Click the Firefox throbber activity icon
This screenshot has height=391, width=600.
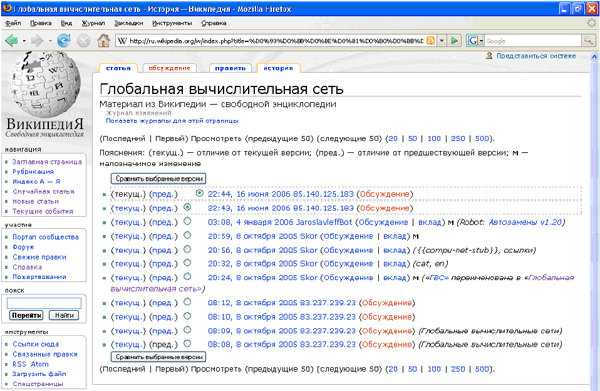pyautogui.click(x=592, y=23)
